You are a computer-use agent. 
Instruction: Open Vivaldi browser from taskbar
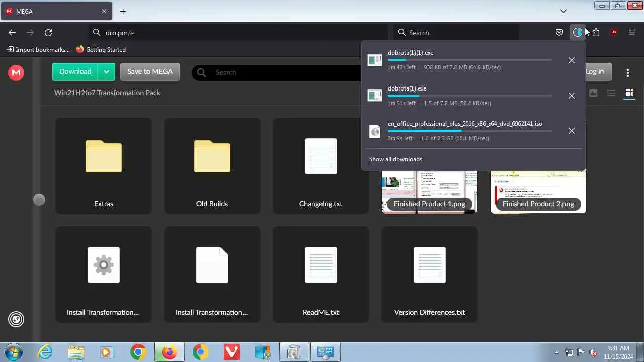tap(231, 352)
